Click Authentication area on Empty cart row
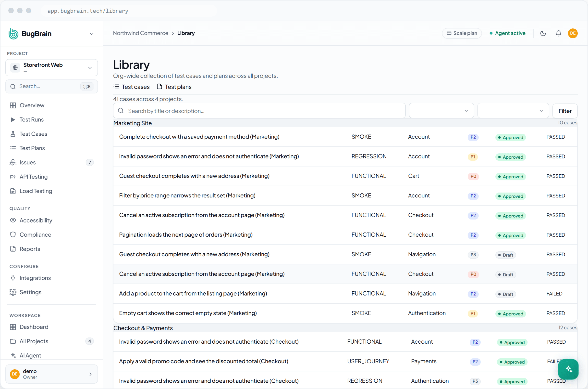The image size is (588, 389). point(427,313)
